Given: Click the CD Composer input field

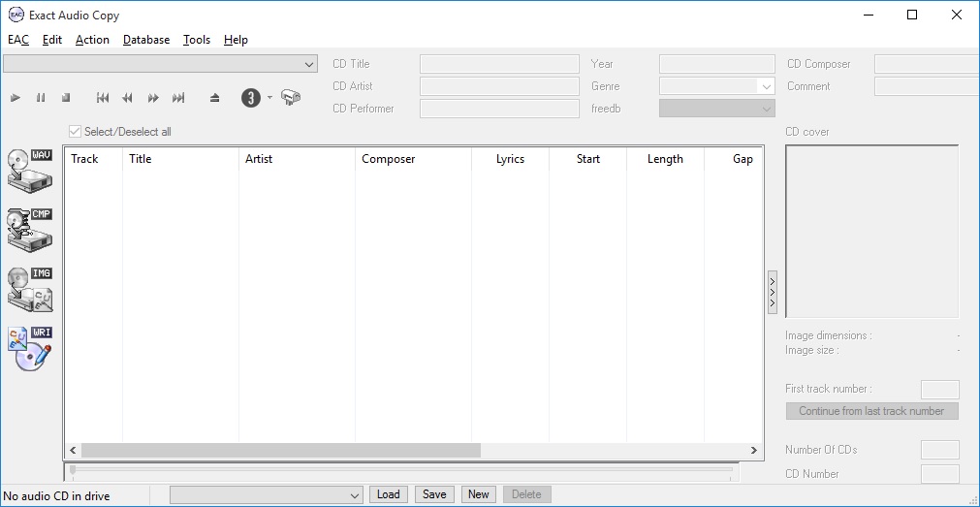Looking at the screenshot, I should tap(927, 64).
